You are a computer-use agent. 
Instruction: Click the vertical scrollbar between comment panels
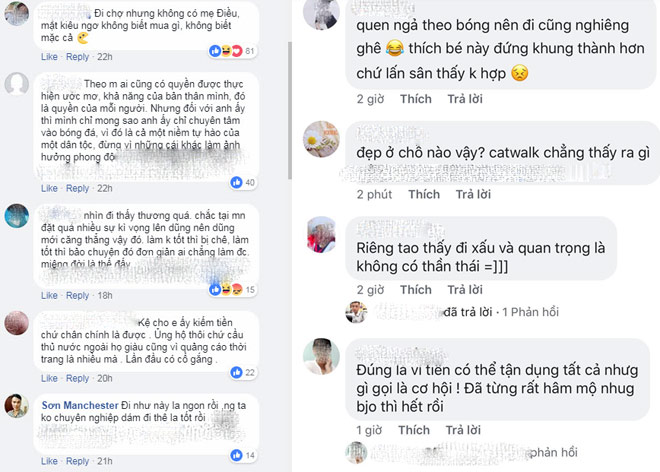tap(290, 110)
